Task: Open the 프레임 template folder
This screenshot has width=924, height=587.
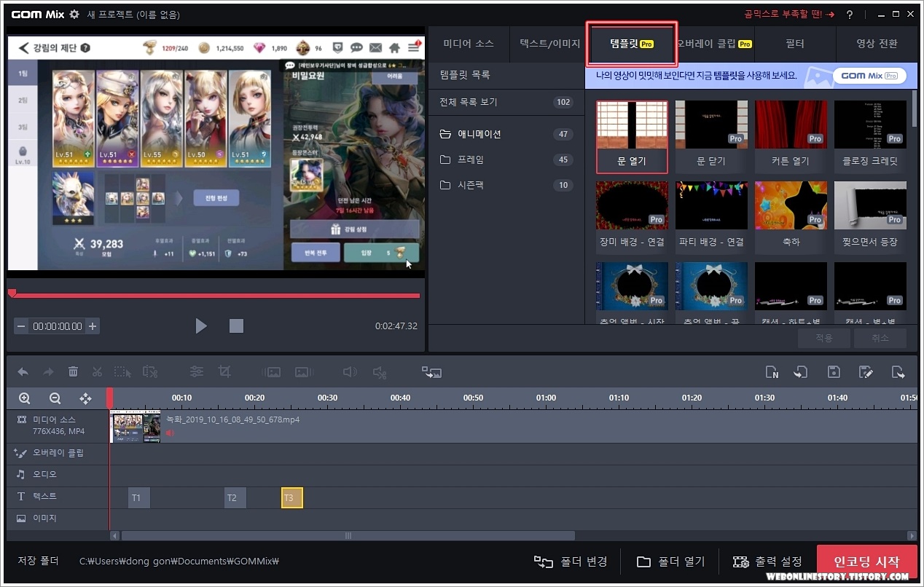Action: click(x=506, y=159)
